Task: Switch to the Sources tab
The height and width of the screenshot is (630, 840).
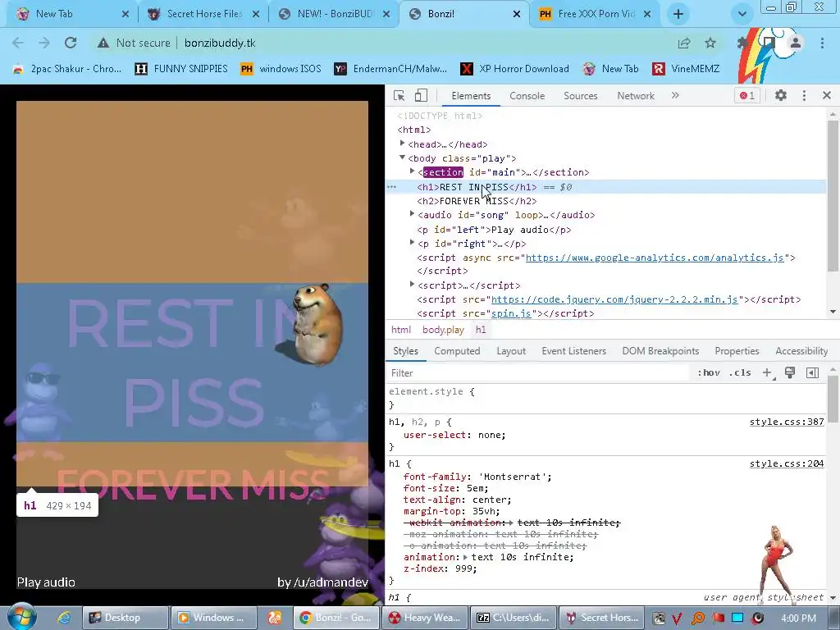Action: [580, 96]
